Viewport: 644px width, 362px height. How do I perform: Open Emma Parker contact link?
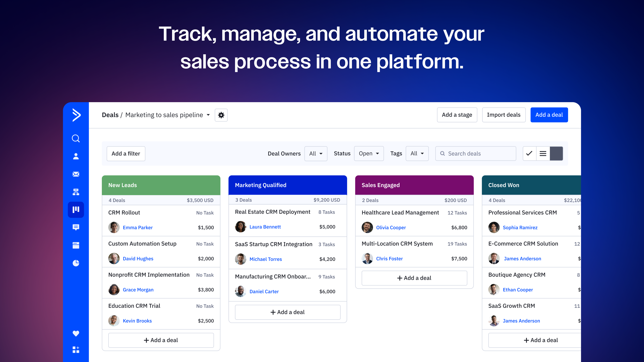click(137, 227)
